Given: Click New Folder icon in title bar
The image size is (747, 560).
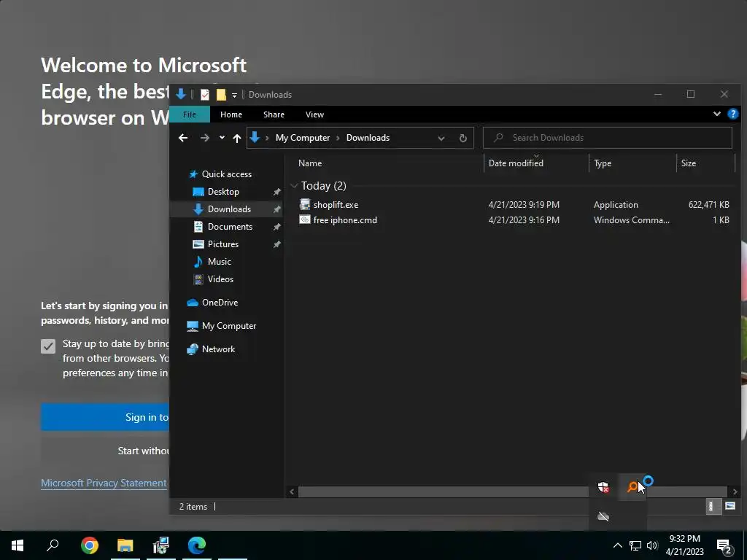Looking at the screenshot, I should (x=221, y=95).
